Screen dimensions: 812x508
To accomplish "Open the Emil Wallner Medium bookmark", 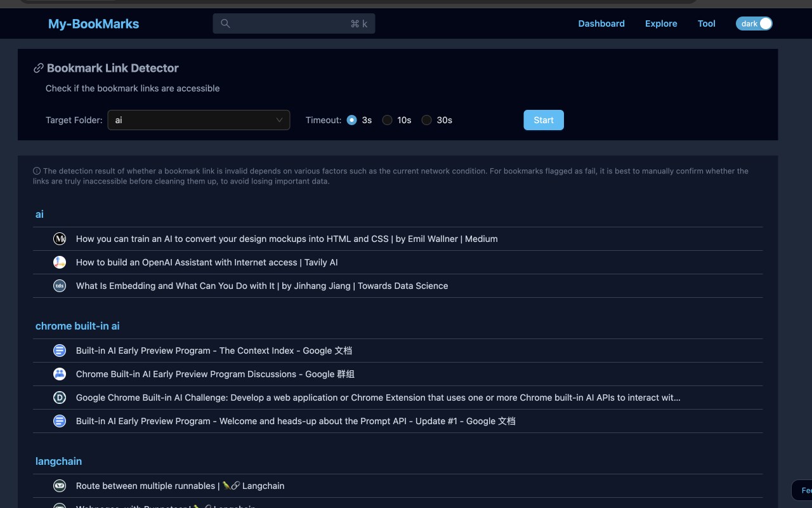I will [287, 239].
